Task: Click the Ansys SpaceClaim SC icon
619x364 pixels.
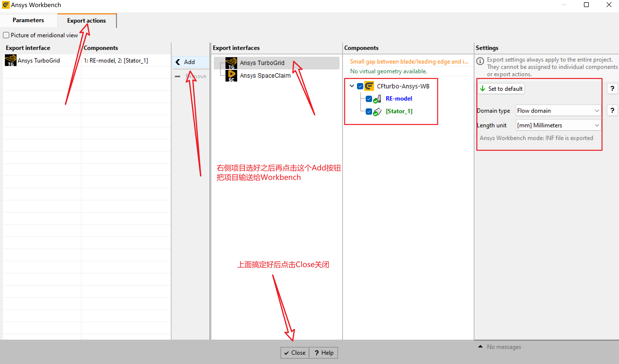Action: (231, 76)
